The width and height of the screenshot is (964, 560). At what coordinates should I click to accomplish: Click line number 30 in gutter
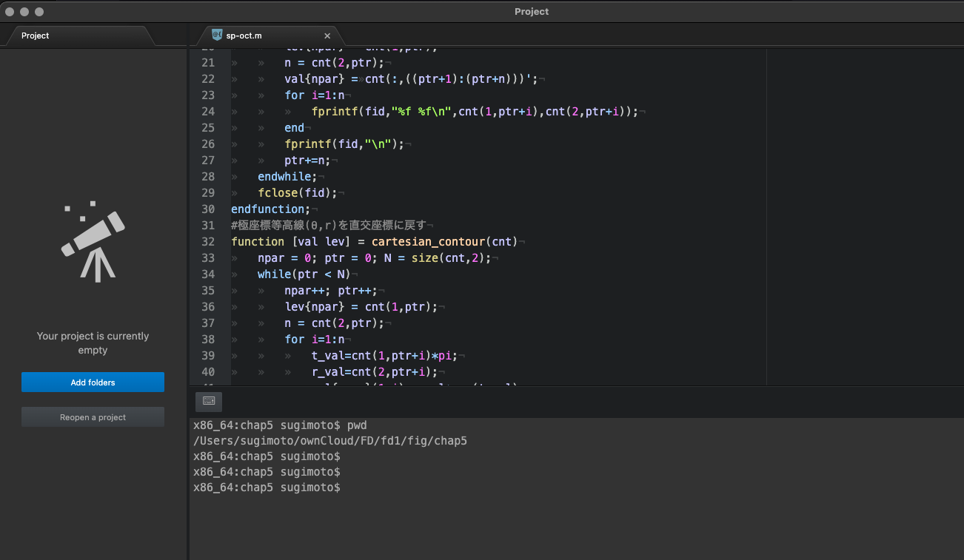(208, 209)
